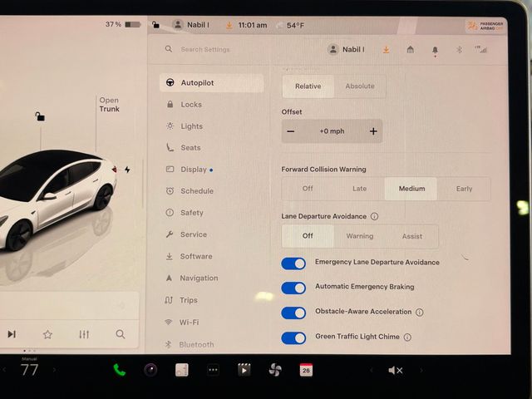Open the Navigation settings section
This screenshot has width=532, height=399.
pos(192,278)
